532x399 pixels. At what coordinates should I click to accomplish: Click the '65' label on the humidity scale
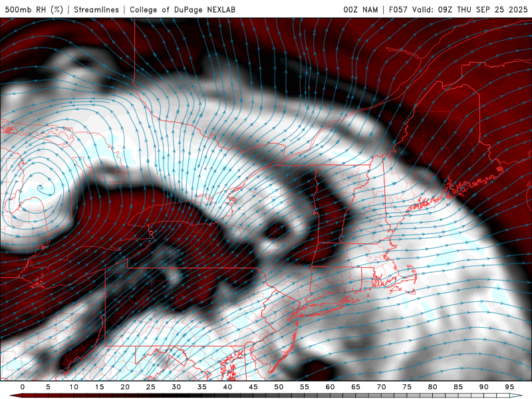point(356,387)
